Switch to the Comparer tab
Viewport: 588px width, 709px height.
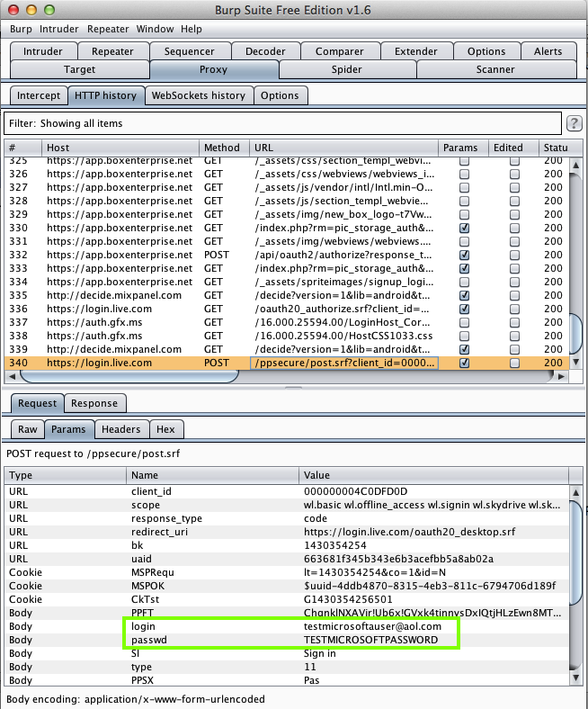tap(340, 51)
